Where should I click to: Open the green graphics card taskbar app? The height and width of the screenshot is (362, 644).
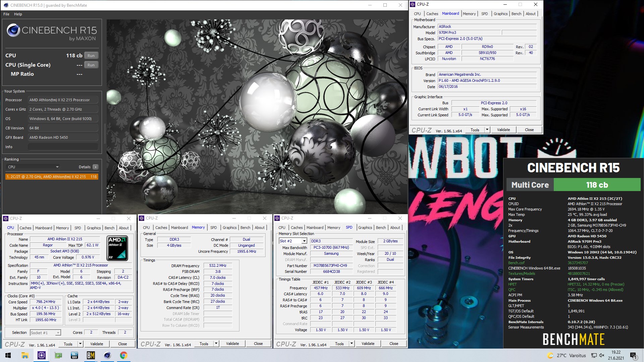click(58, 355)
